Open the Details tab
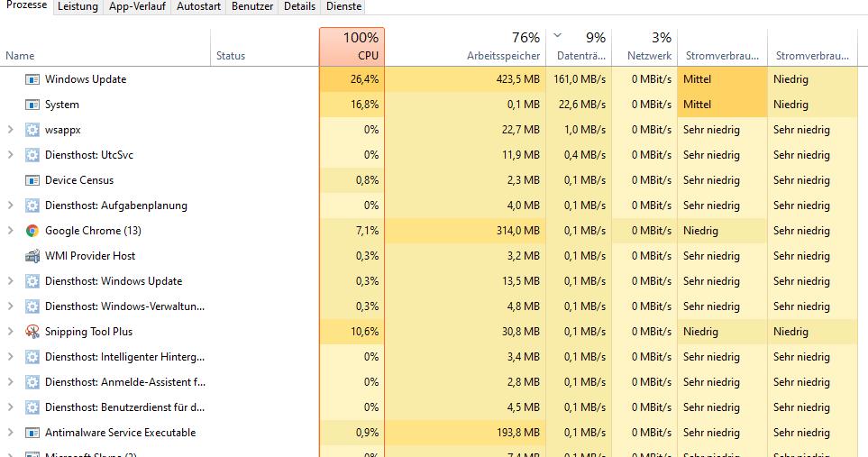This screenshot has width=868, height=457. pos(299,6)
